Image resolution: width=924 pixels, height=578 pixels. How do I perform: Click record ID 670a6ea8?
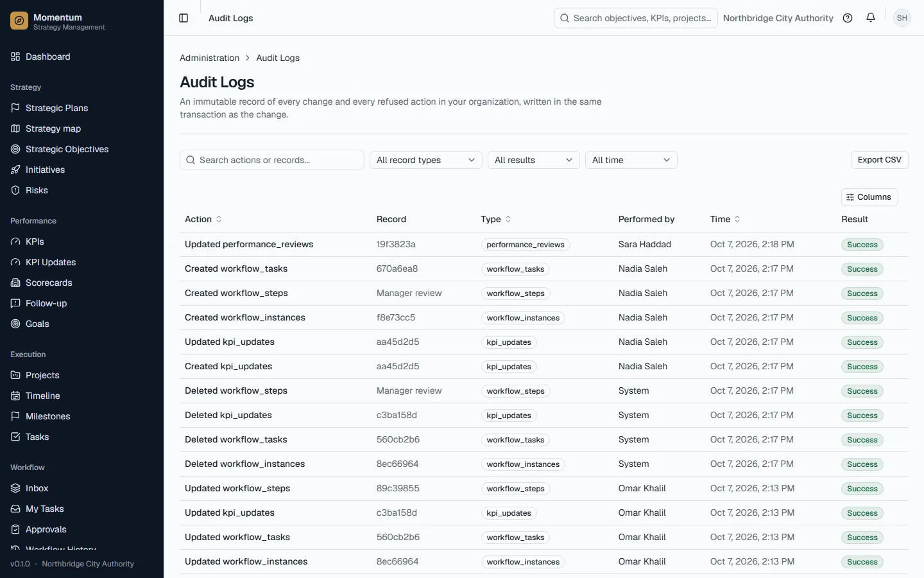(x=397, y=268)
